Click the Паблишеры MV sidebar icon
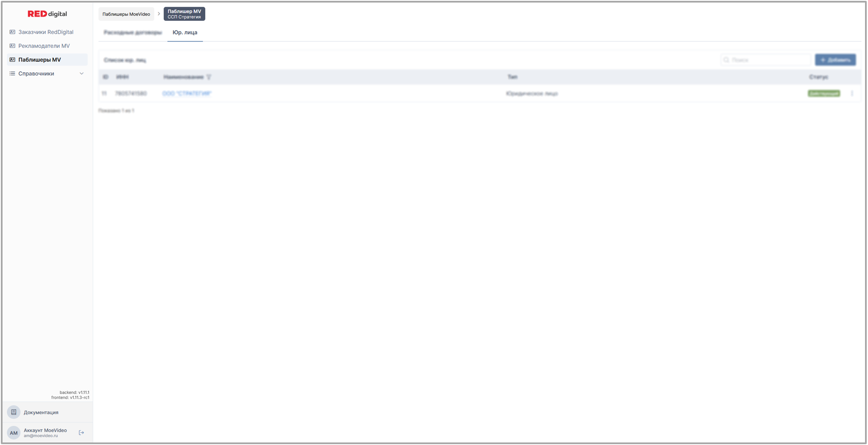Image resolution: width=868 pixels, height=445 pixels. click(12, 60)
